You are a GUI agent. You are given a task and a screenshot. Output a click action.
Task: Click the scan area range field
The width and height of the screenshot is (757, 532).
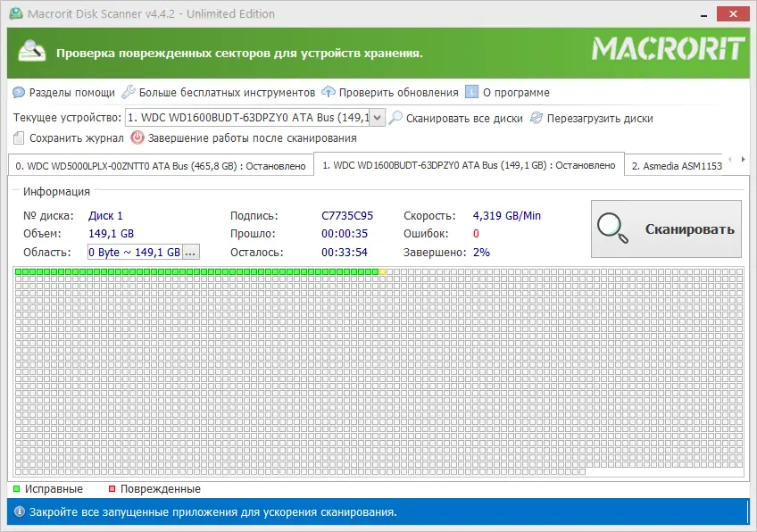point(135,252)
